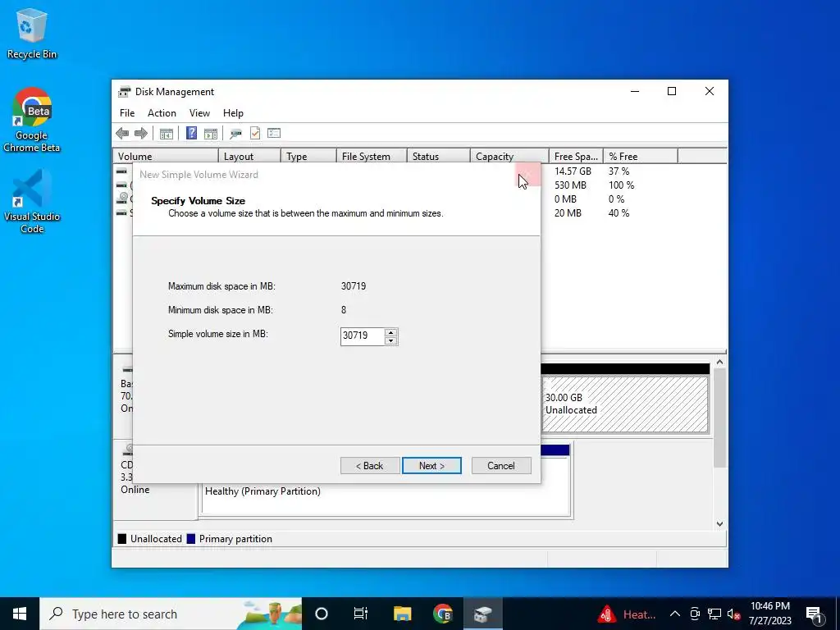The width and height of the screenshot is (840, 630).
Task: Open the Action menu
Action: point(162,113)
